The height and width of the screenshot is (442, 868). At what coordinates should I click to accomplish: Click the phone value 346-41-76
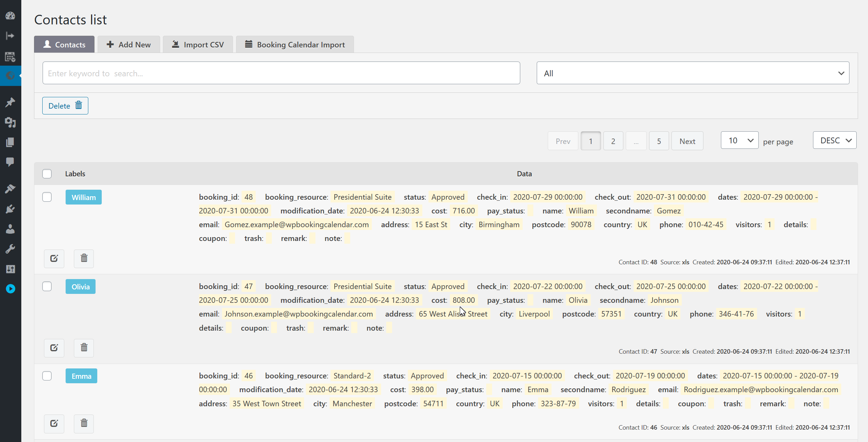(x=736, y=314)
